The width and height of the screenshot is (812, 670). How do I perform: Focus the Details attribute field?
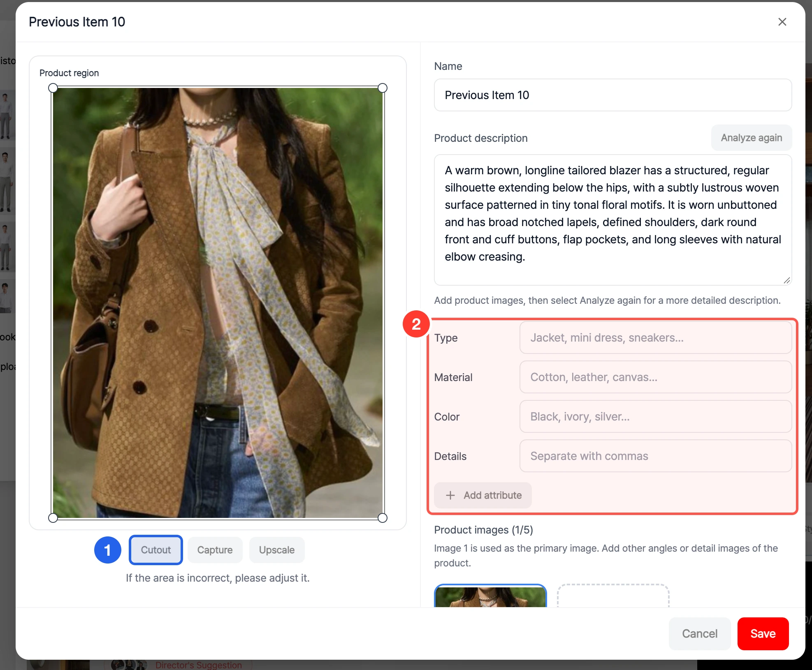tap(655, 456)
